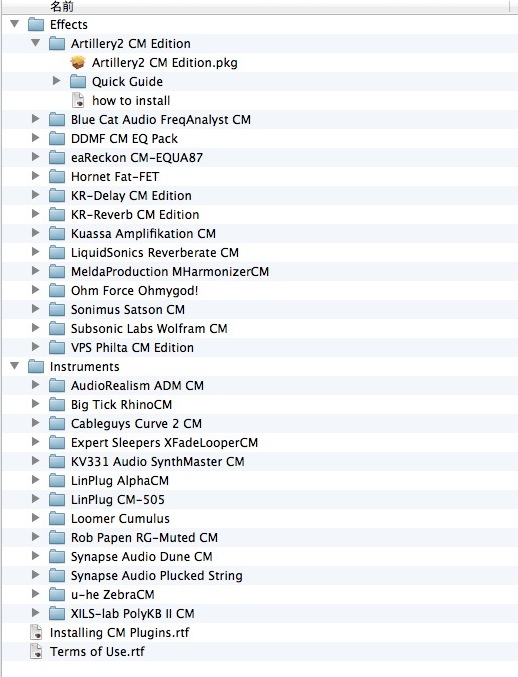Expand the u-he ZebraCM disclosure triangle

[x=35, y=594]
